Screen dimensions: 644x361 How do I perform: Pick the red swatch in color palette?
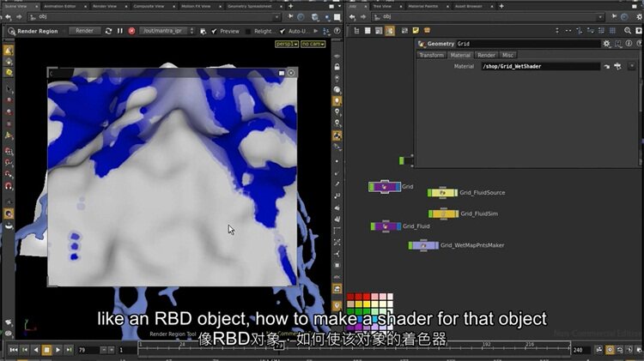pyautogui.click(x=350, y=297)
